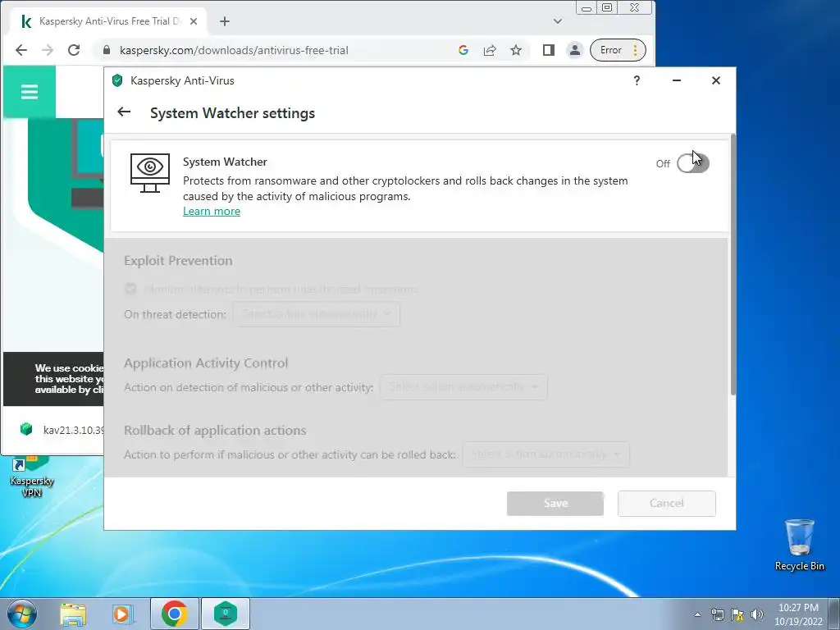Screen dimensions: 840x630
Task: Click the Rollback of application actions title
Action: point(215,430)
